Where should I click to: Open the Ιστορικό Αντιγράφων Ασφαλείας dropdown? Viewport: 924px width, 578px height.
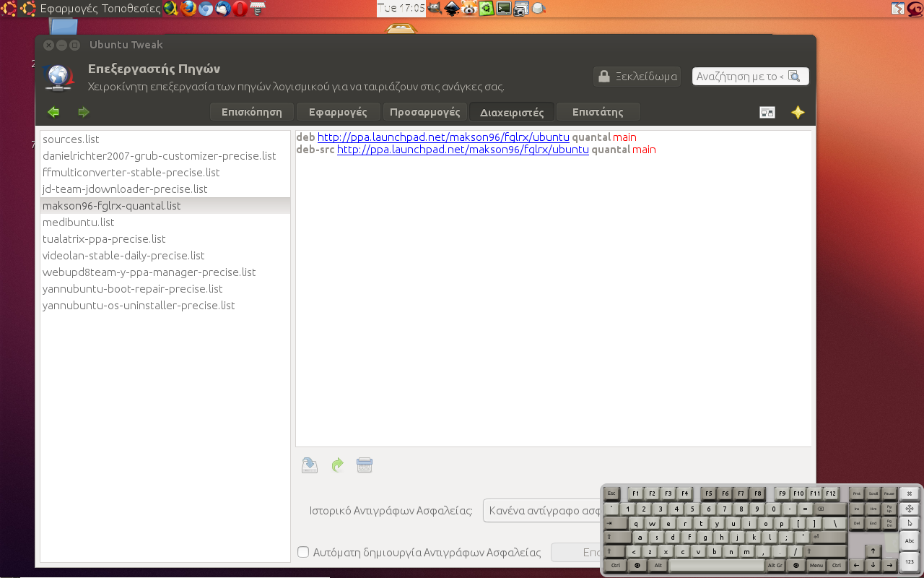coord(541,510)
